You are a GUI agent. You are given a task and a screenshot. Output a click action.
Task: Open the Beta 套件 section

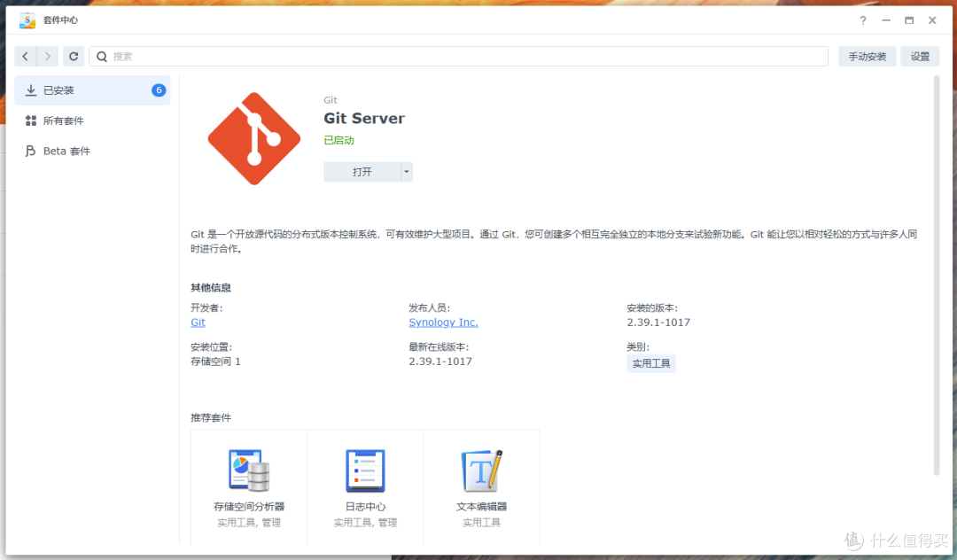point(62,151)
